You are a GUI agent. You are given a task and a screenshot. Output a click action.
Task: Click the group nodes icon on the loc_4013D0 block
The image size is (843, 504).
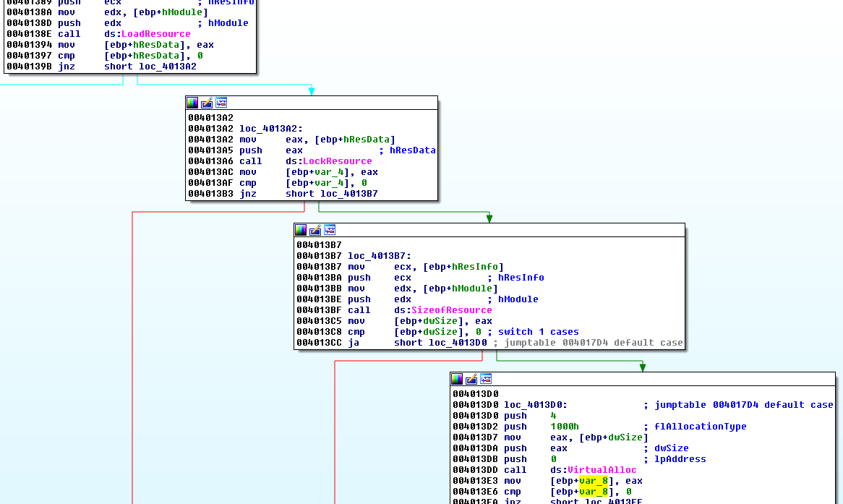coord(486,379)
